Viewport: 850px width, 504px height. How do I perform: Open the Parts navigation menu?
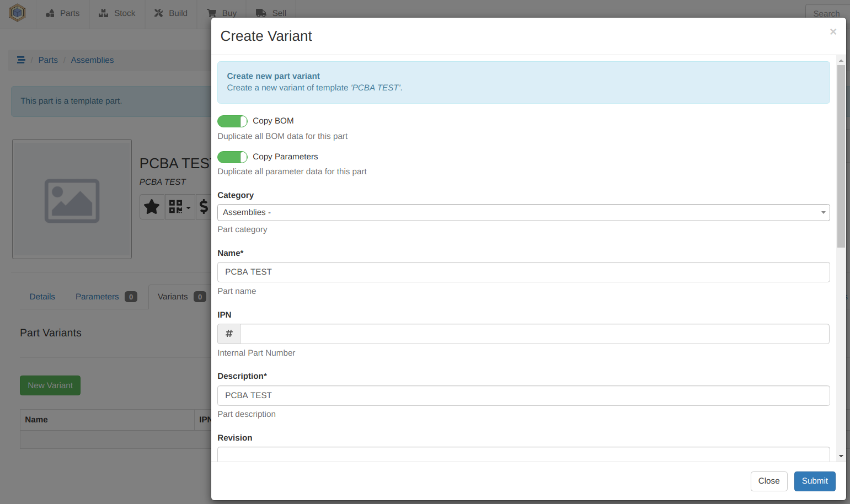pos(63,13)
